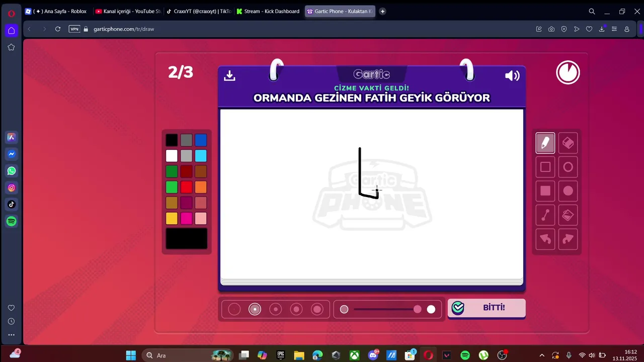Mute the game sound speaker icon

point(512,75)
